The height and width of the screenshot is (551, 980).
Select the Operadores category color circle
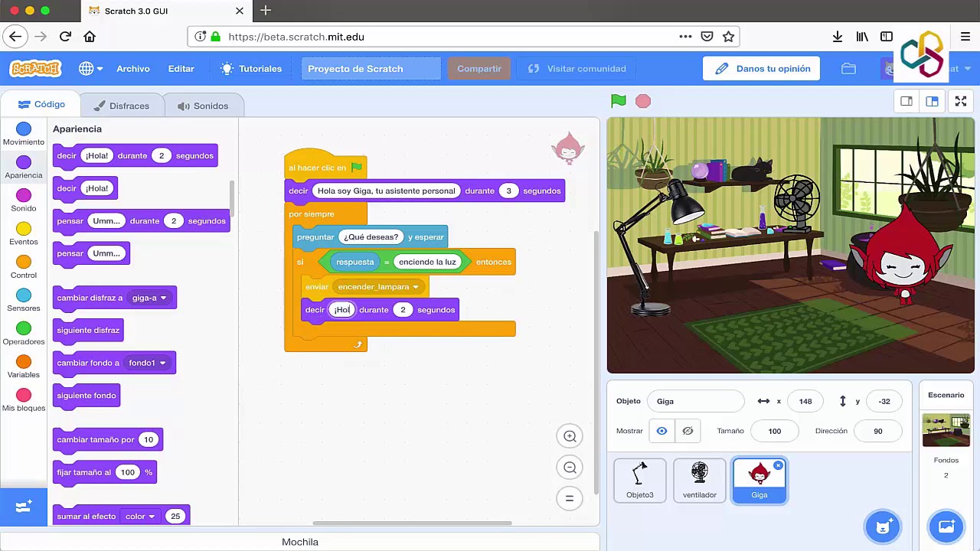[24, 328]
